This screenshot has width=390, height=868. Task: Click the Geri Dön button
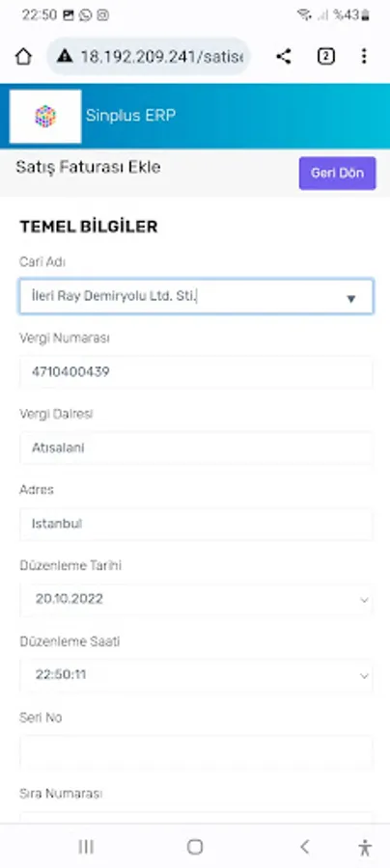coord(337,173)
